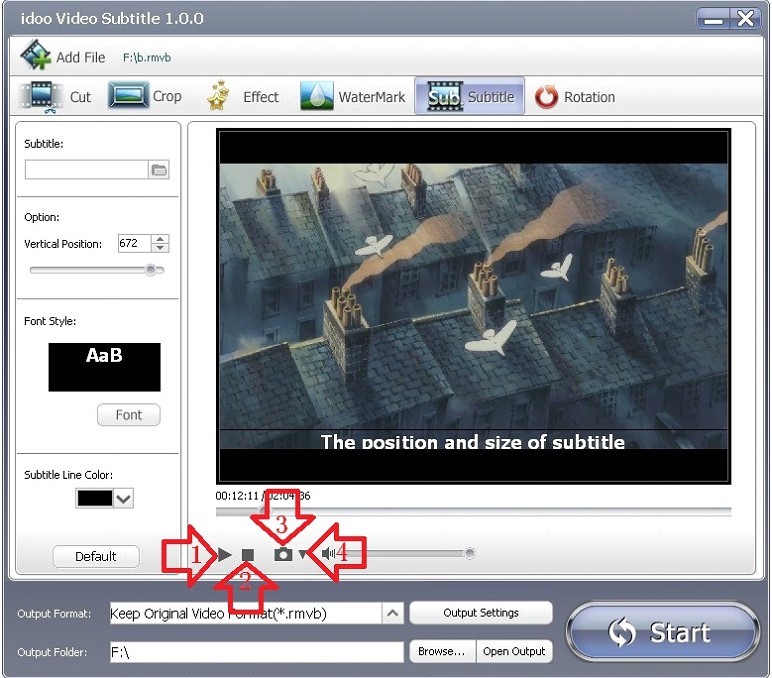This screenshot has width=772, height=678.
Task: Switch to the WaterMark tab
Action: [353, 97]
